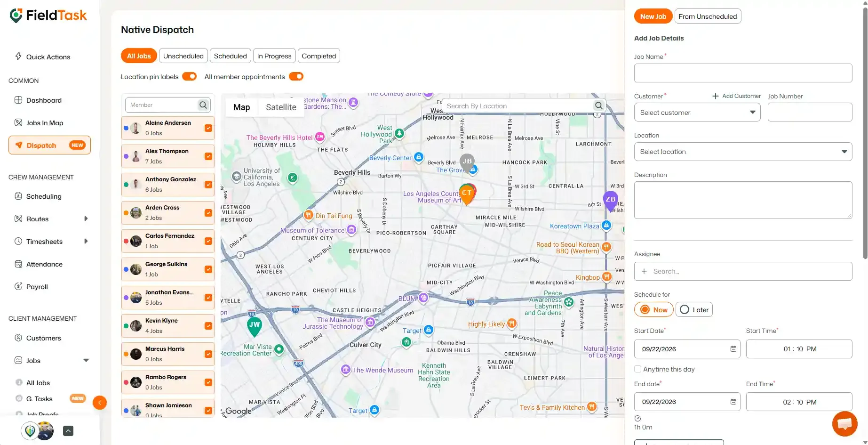
Task: Select the Now schedule option
Action: coord(654,309)
